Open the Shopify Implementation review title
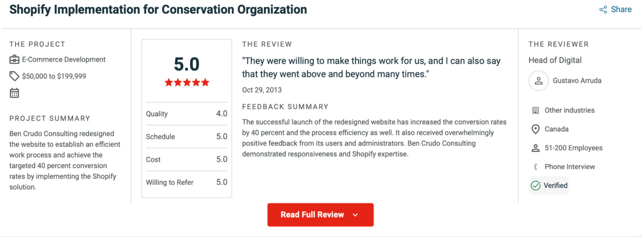Image resolution: width=644 pixels, height=237 pixels. pos(158,10)
